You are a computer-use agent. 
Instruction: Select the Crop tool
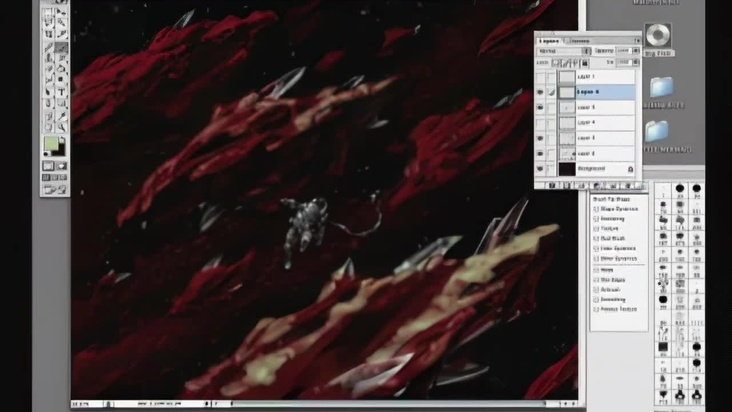point(49,34)
